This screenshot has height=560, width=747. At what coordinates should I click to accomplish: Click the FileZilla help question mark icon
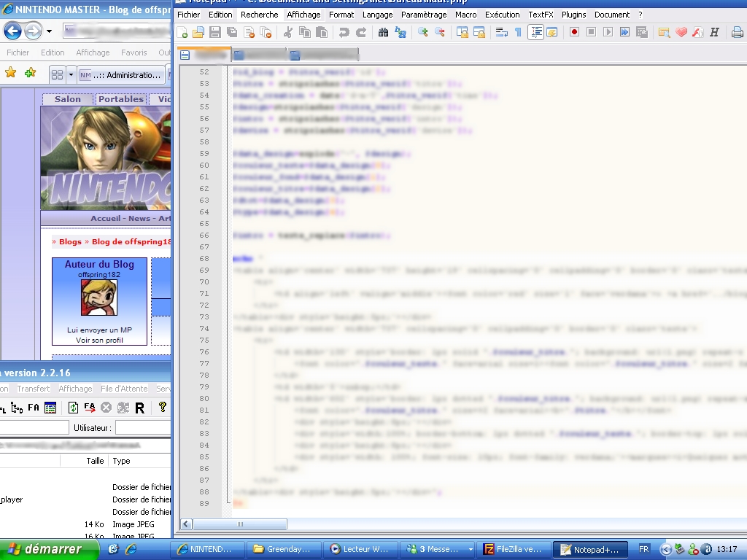pos(163,407)
